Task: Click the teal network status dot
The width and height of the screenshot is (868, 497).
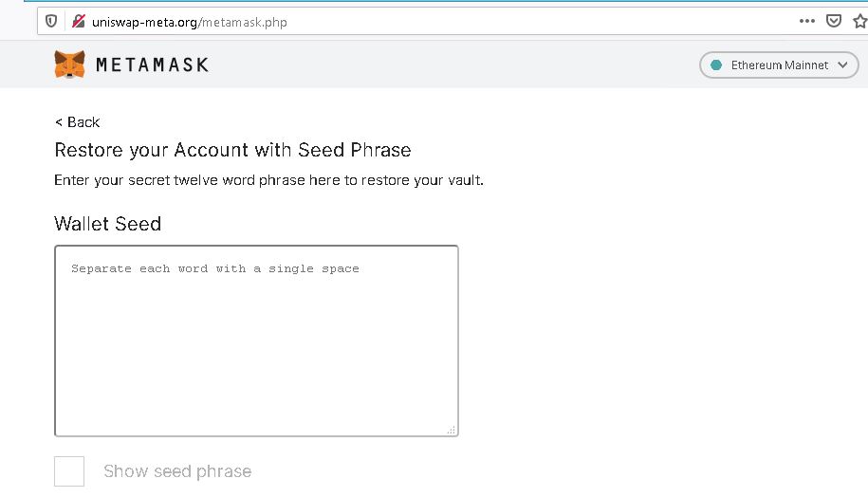Action: coord(716,64)
